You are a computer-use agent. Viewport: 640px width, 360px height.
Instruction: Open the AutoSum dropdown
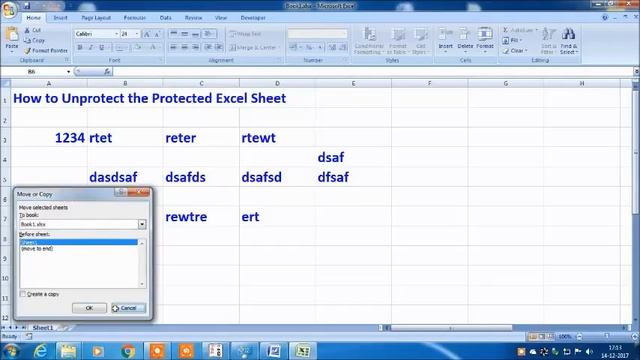click(x=536, y=30)
